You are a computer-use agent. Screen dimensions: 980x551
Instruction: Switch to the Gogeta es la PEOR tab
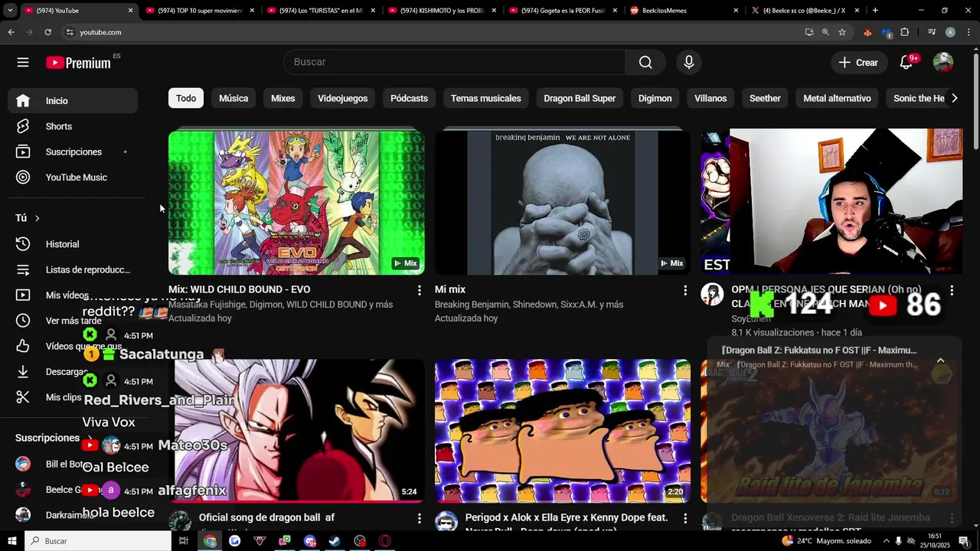(x=563, y=11)
